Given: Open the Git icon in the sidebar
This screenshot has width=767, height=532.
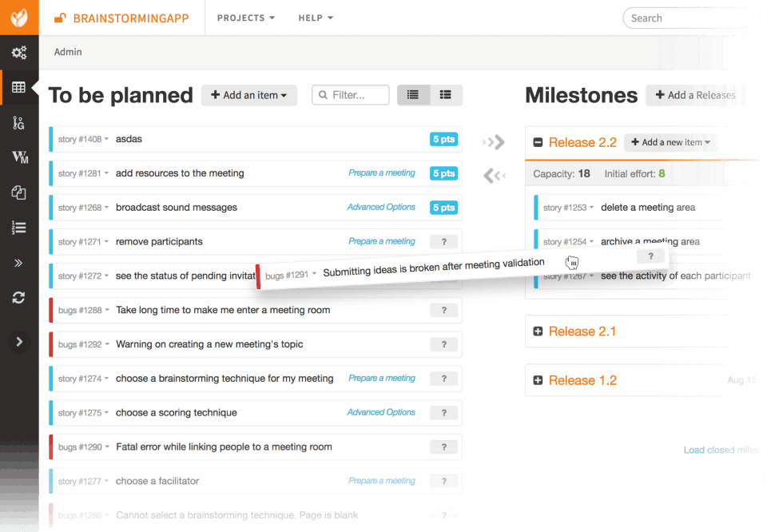Looking at the screenshot, I should pyautogui.click(x=19, y=122).
